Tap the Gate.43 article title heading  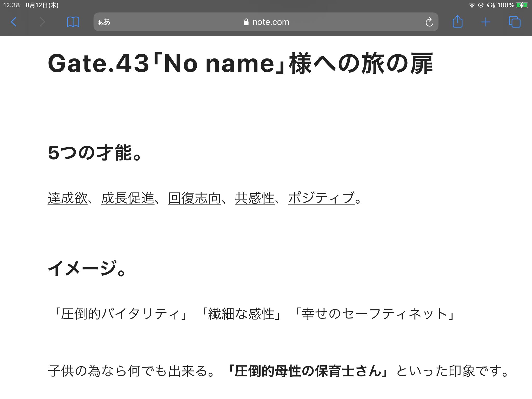click(240, 64)
